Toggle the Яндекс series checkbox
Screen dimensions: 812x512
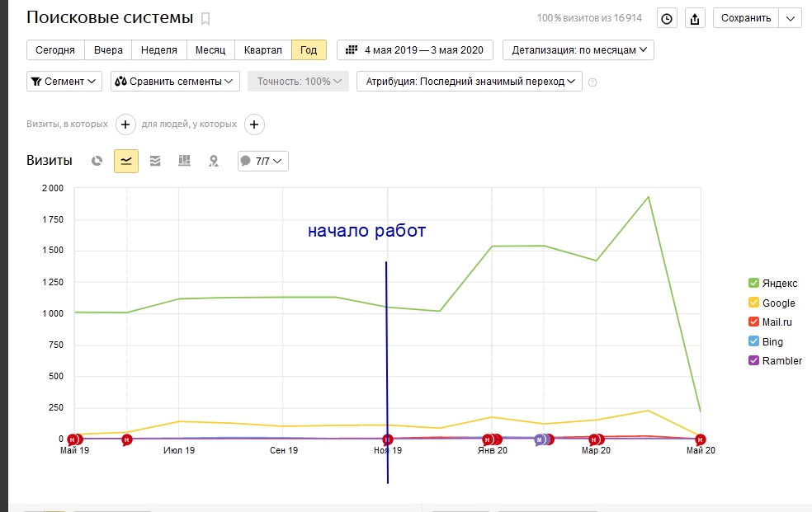coord(753,283)
